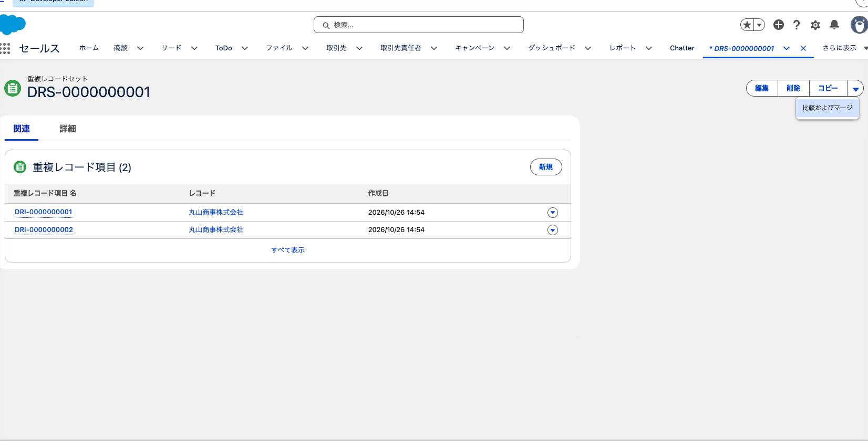
Task: Open the App Launcher grid icon
Action: (5, 48)
